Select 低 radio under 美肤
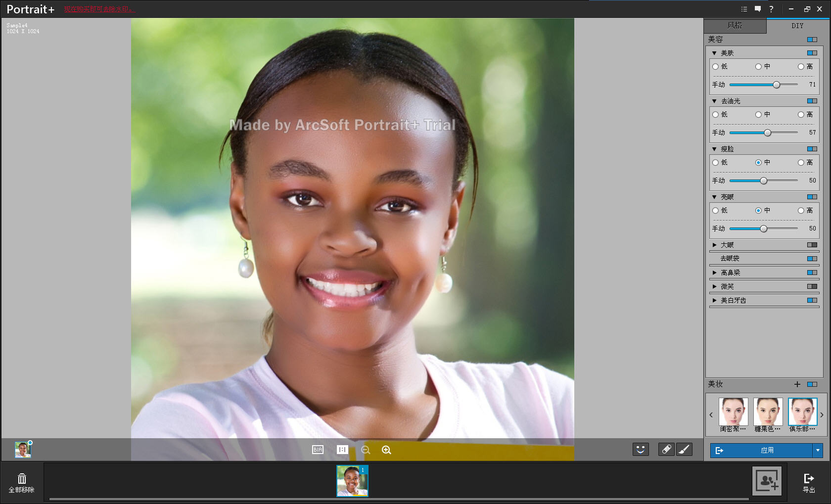Image resolution: width=831 pixels, height=504 pixels. [715, 67]
